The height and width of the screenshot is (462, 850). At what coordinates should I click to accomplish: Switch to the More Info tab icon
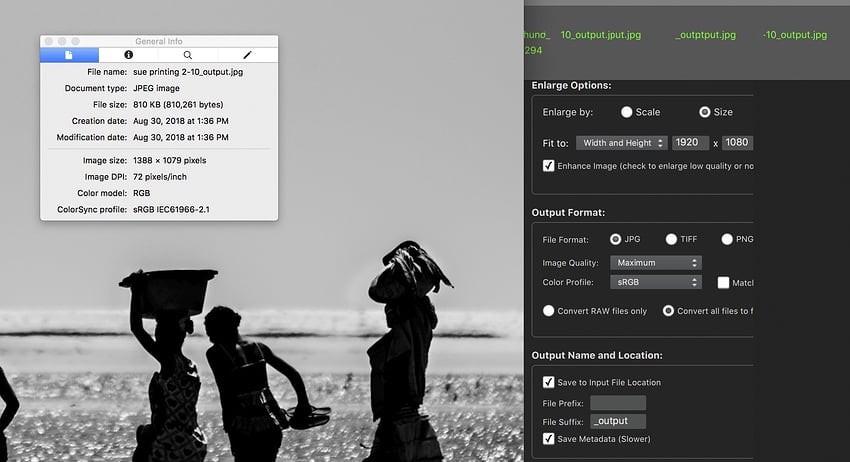(128, 55)
